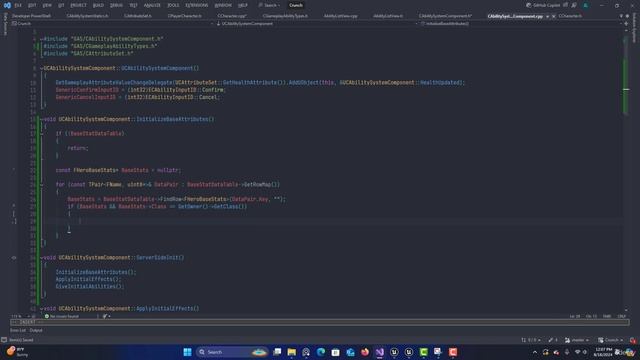
Task: Click the GitHub Copilot button
Action: click(543, 5)
